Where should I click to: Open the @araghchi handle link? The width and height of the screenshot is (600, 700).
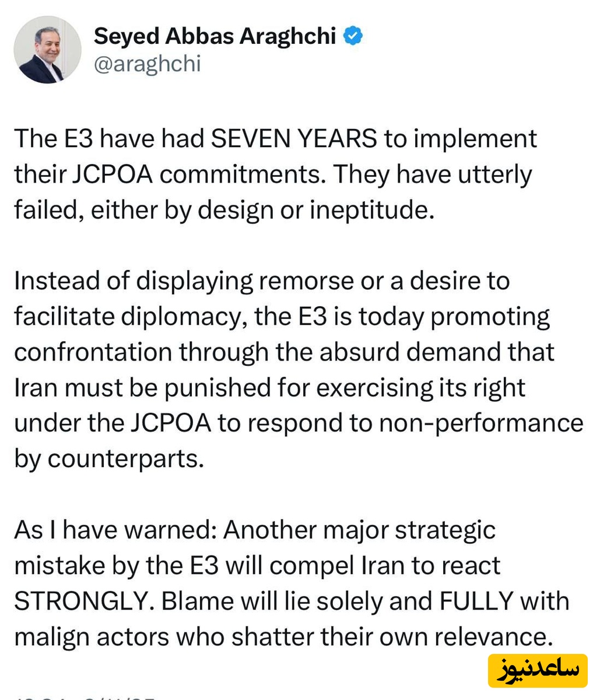point(147,64)
